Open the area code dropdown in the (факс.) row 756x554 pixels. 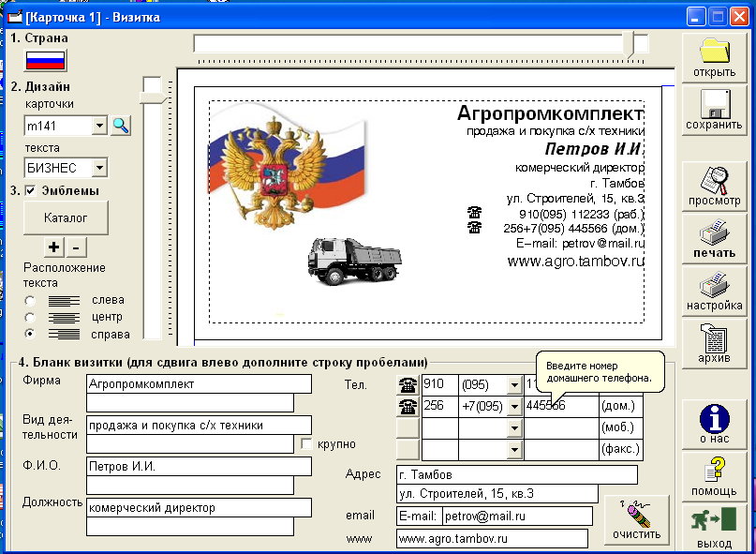515,450
